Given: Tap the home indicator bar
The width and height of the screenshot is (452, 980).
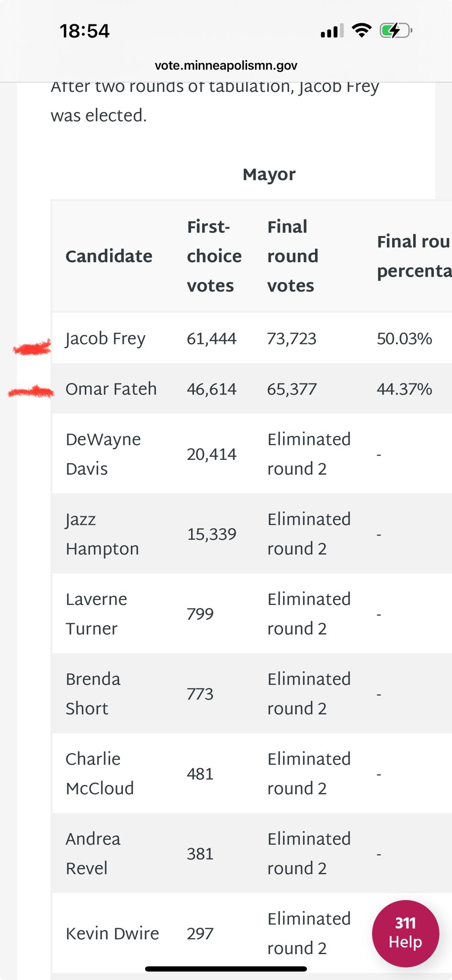Looking at the screenshot, I should pyautogui.click(x=226, y=969).
